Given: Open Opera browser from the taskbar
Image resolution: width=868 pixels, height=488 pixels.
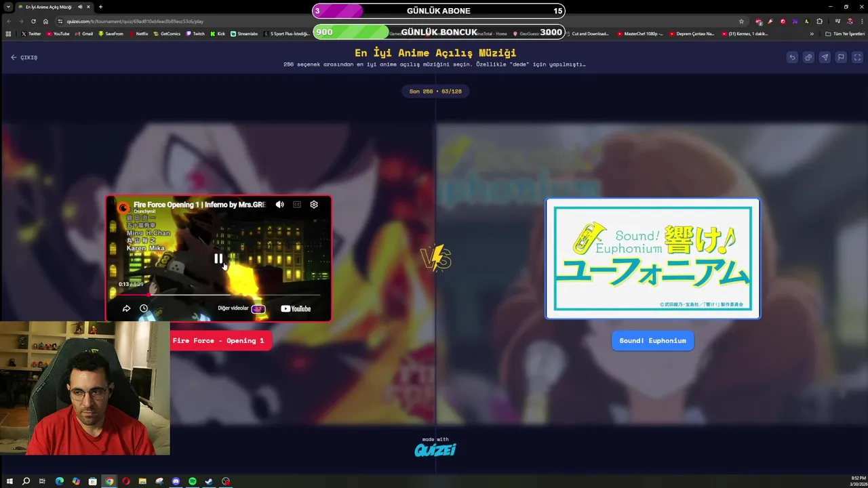Looking at the screenshot, I should pyautogui.click(x=126, y=481).
